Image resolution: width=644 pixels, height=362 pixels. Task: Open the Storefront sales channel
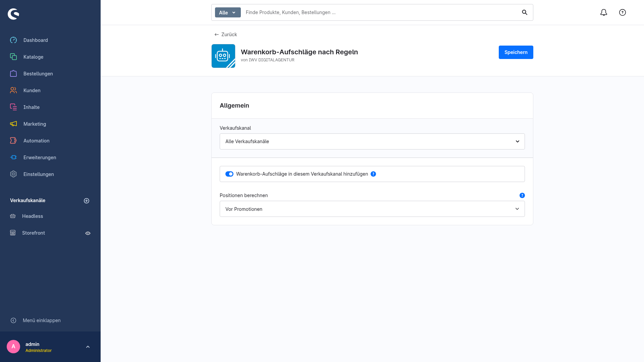pyautogui.click(x=34, y=233)
